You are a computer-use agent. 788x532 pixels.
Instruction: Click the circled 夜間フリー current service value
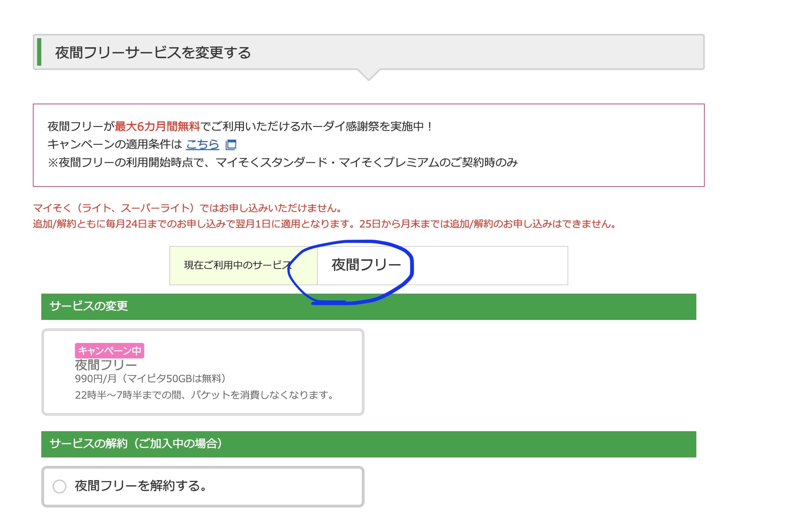366,265
